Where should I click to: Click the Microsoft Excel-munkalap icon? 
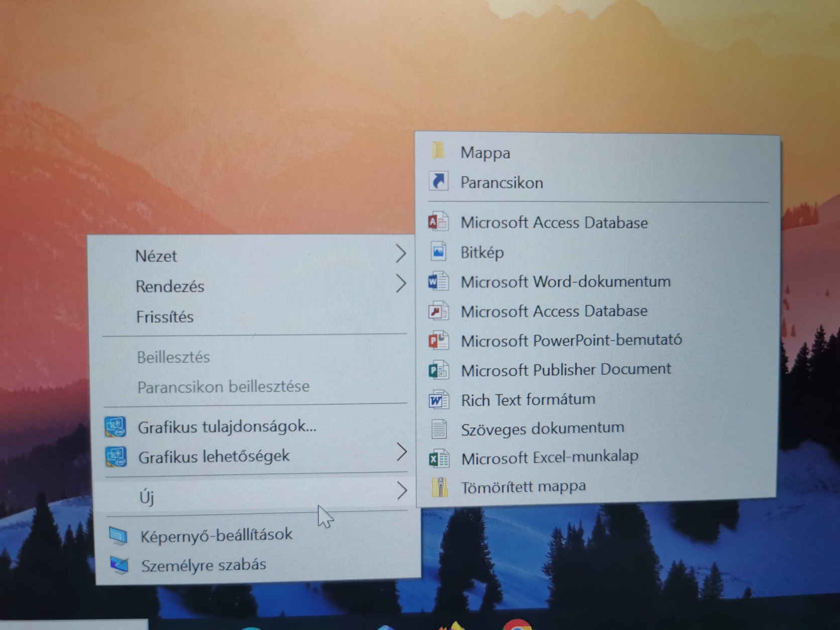[439, 458]
